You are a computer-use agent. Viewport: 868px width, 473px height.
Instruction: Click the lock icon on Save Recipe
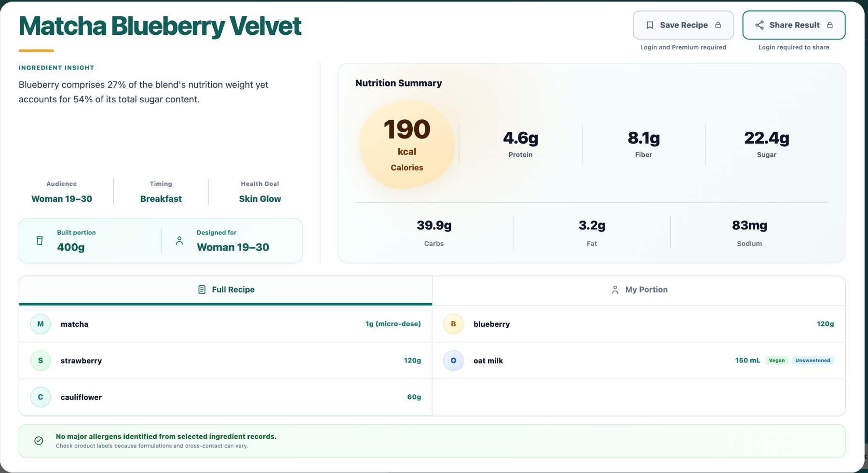tap(718, 25)
